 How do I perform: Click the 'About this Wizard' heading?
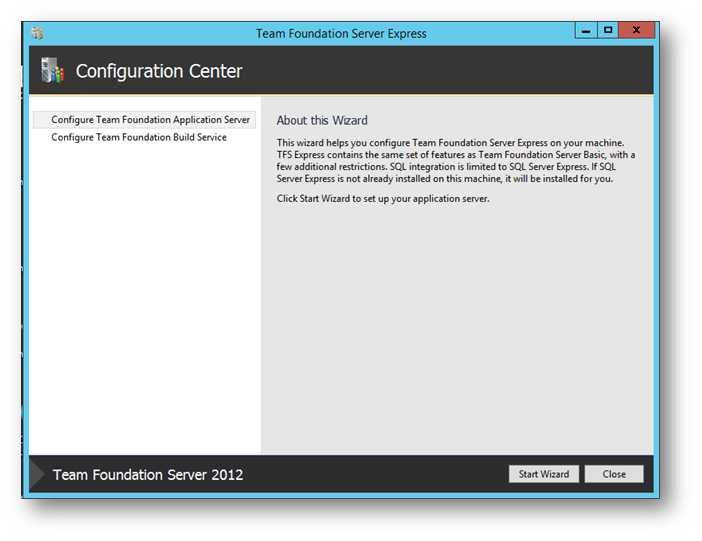coord(322,120)
